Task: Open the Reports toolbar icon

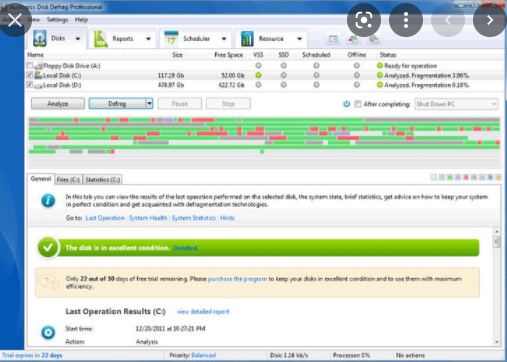Action: (101, 39)
